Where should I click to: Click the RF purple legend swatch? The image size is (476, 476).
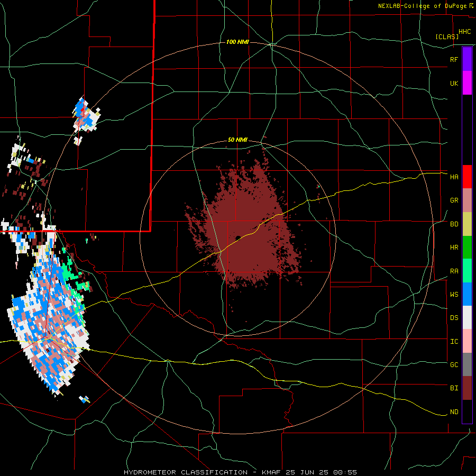tap(467, 59)
